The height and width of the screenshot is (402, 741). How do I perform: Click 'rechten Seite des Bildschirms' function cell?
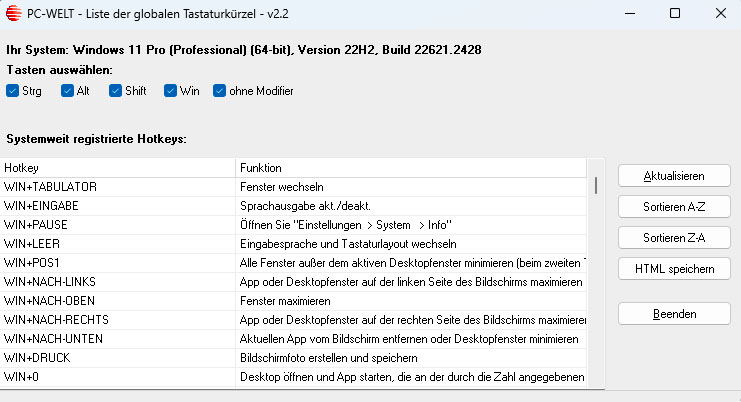click(411, 320)
